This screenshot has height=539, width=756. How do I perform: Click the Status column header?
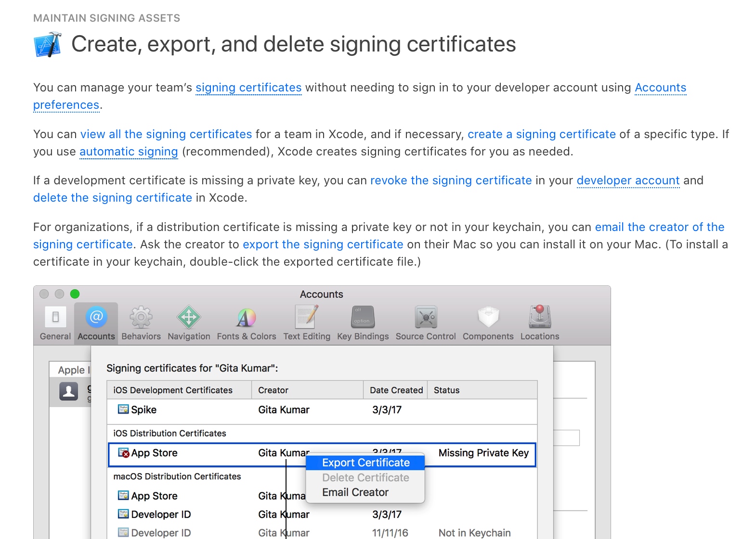pyautogui.click(x=482, y=390)
